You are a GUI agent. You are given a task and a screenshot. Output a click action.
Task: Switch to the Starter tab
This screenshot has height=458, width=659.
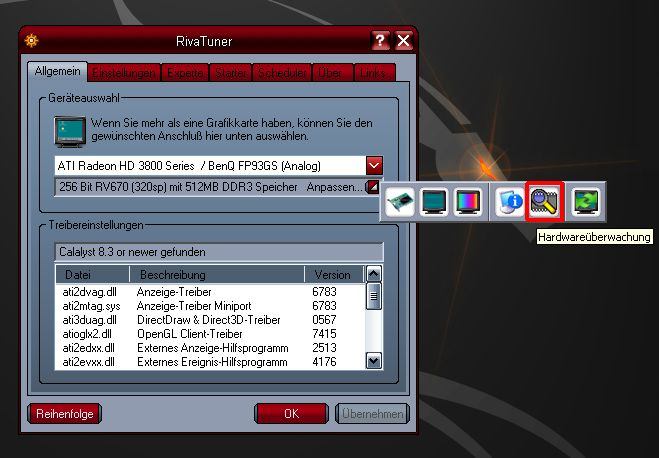pyautogui.click(x=231, y=73)
